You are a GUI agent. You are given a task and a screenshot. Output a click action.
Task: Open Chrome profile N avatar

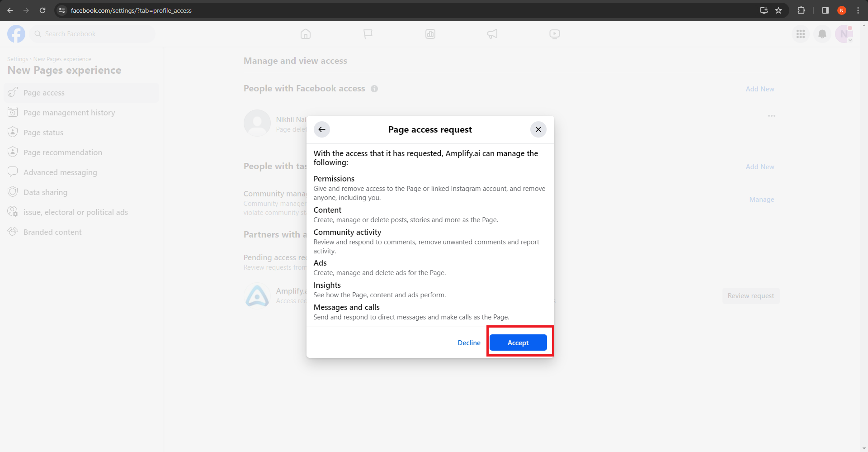click(x=842, y=10)
